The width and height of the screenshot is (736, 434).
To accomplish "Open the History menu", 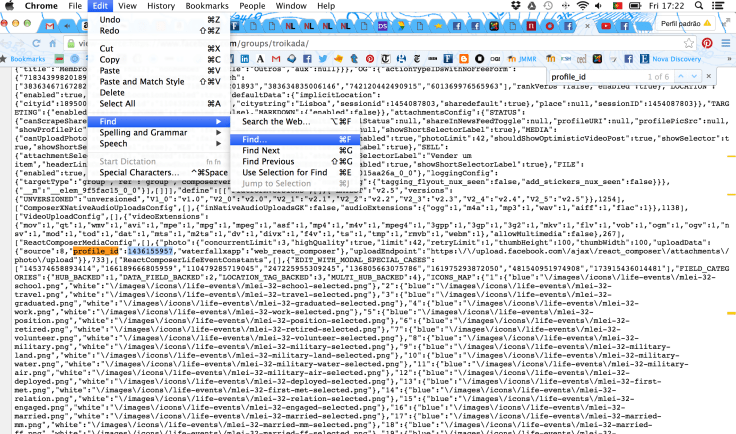I will click(161, 6).
